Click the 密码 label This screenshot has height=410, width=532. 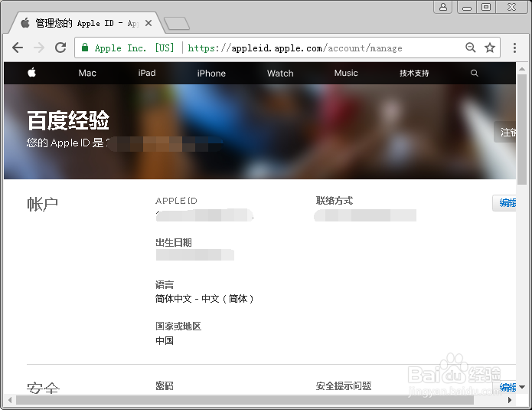point(165,385)
